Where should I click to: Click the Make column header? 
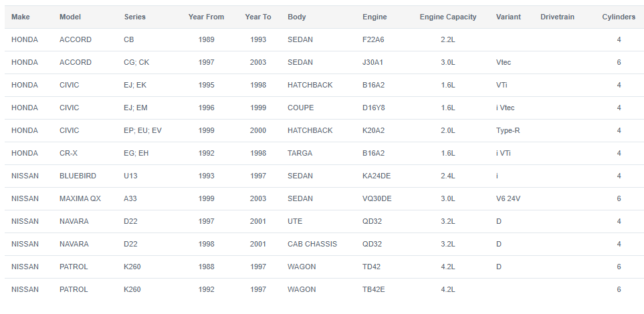[21, 17]
